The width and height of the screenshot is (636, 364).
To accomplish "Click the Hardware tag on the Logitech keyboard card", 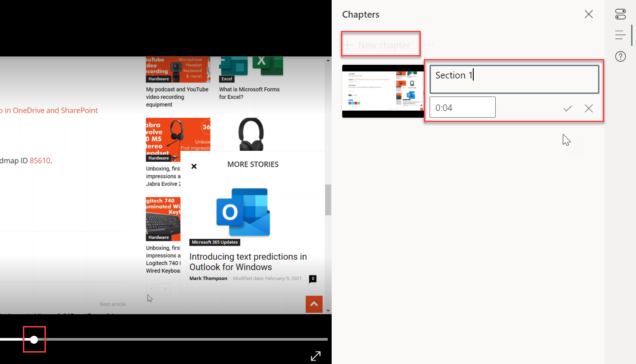I will pos(159,237).
